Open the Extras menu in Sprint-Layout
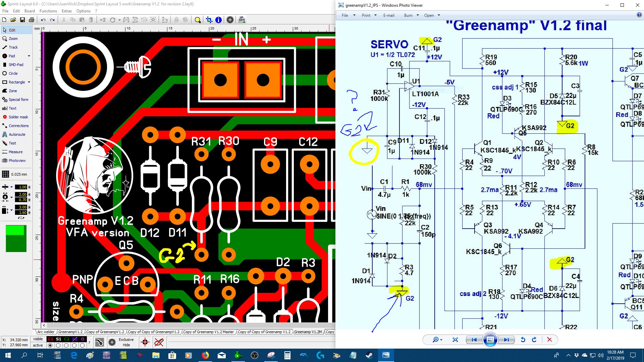644x362 pixels. 66,11
